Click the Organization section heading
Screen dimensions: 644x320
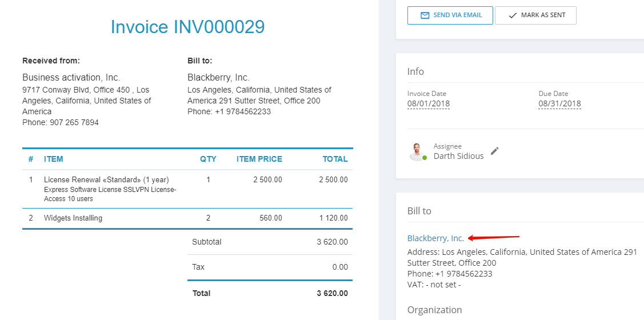434,310
